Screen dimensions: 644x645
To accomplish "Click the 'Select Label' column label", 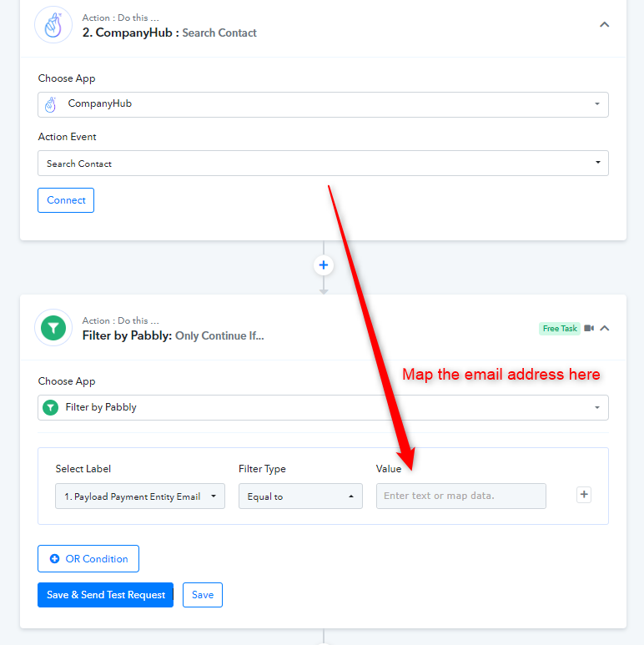I will point(83,469).
